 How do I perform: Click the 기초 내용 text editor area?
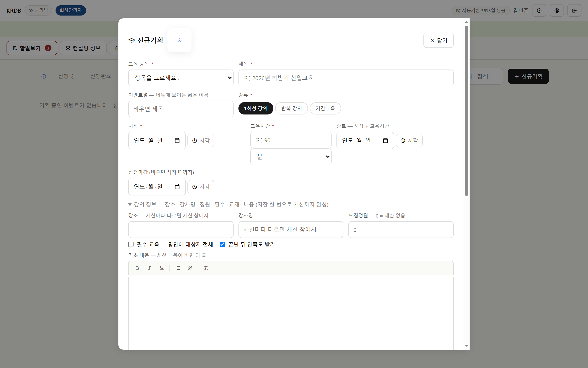pyautogui.click(x=291, y=313)
